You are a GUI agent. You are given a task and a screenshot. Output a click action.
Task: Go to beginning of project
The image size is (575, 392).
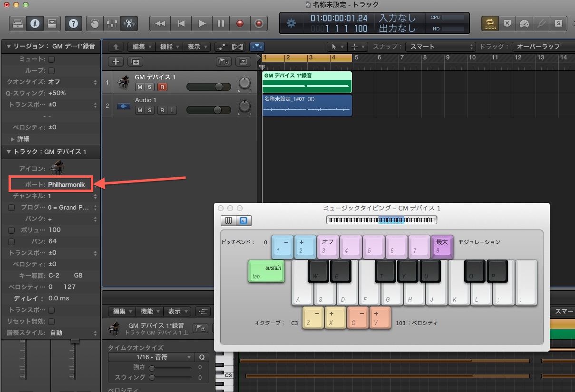[181, 23]
